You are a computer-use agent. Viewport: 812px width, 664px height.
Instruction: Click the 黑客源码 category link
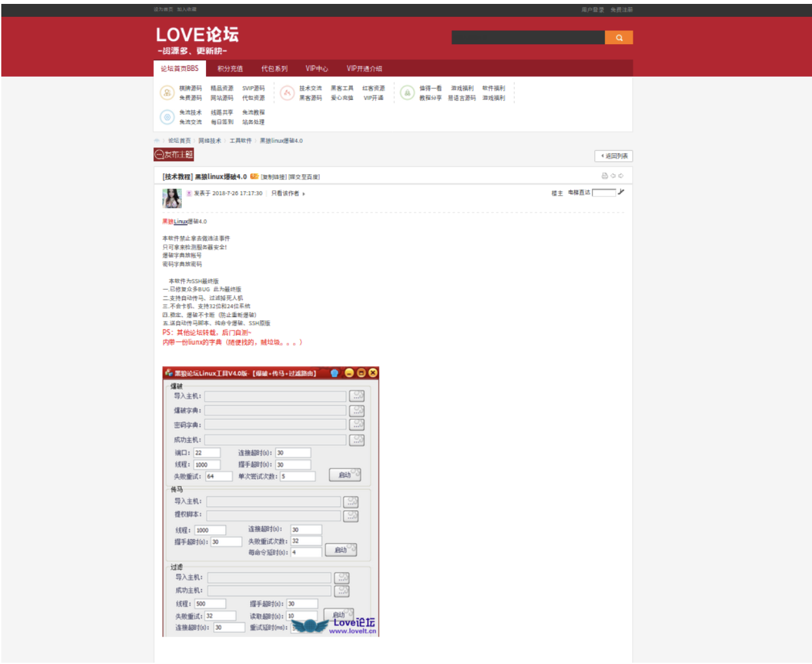311,98
